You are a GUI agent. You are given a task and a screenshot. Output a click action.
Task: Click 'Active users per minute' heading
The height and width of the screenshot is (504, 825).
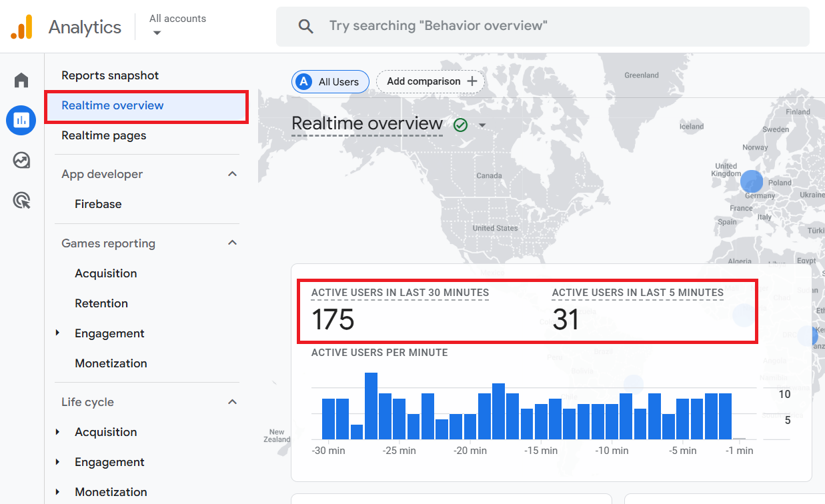(379, 353)
